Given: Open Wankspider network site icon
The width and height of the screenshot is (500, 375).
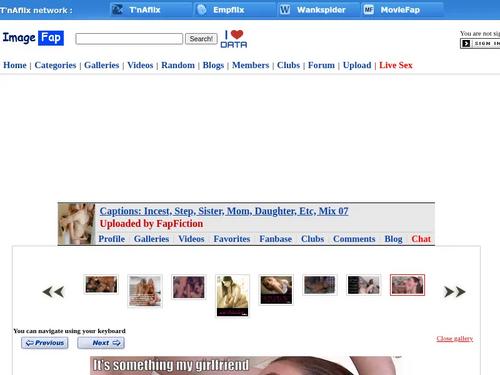Looking at the screenshot, I should 285,10.
